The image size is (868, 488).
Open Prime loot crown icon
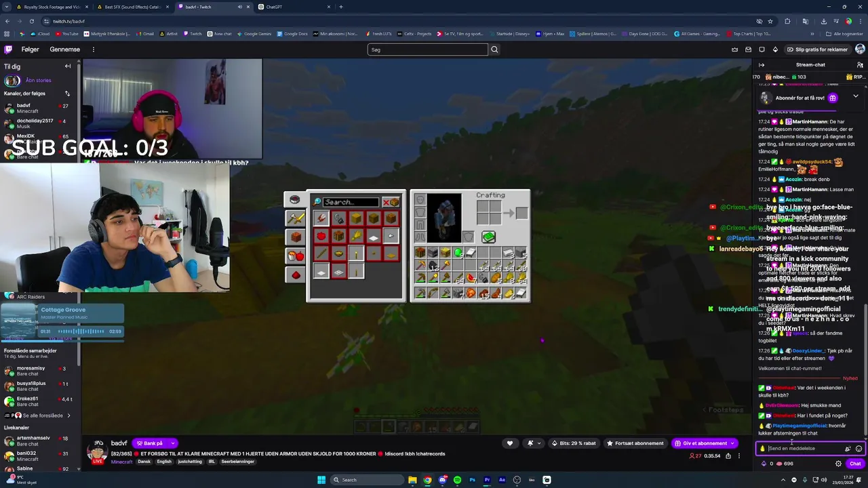point(734,49)
